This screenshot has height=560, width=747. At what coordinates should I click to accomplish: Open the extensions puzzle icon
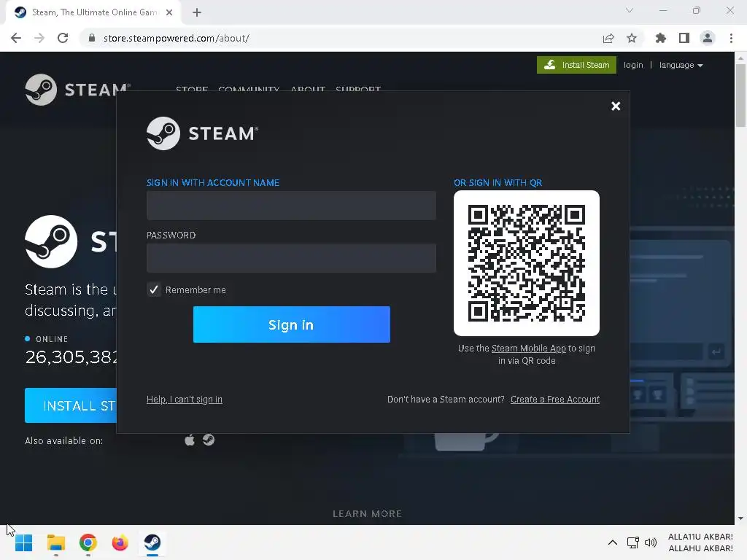(661, 38)
